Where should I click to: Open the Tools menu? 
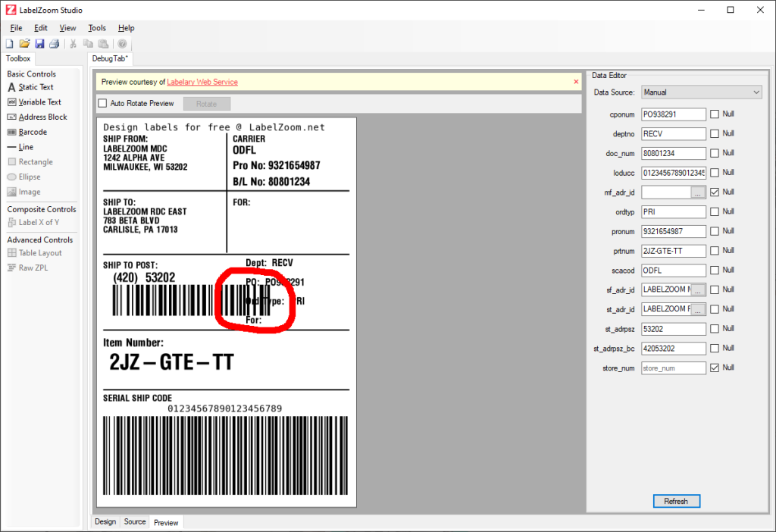pyautogui.click(x=97, y=28)
